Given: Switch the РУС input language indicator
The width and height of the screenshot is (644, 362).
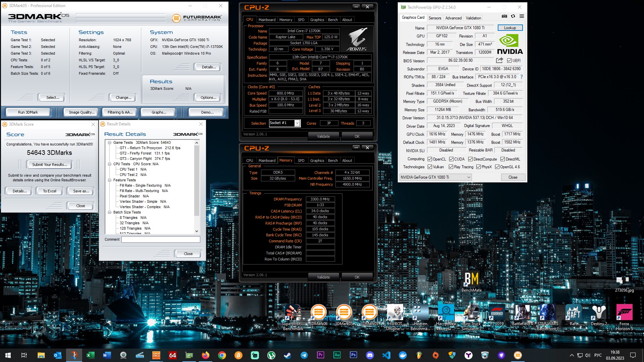Looking at the screenshot, I should point(598,355).
